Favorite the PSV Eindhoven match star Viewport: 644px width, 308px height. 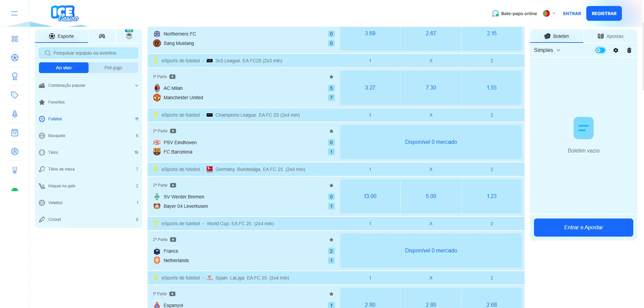click(331, 131)
